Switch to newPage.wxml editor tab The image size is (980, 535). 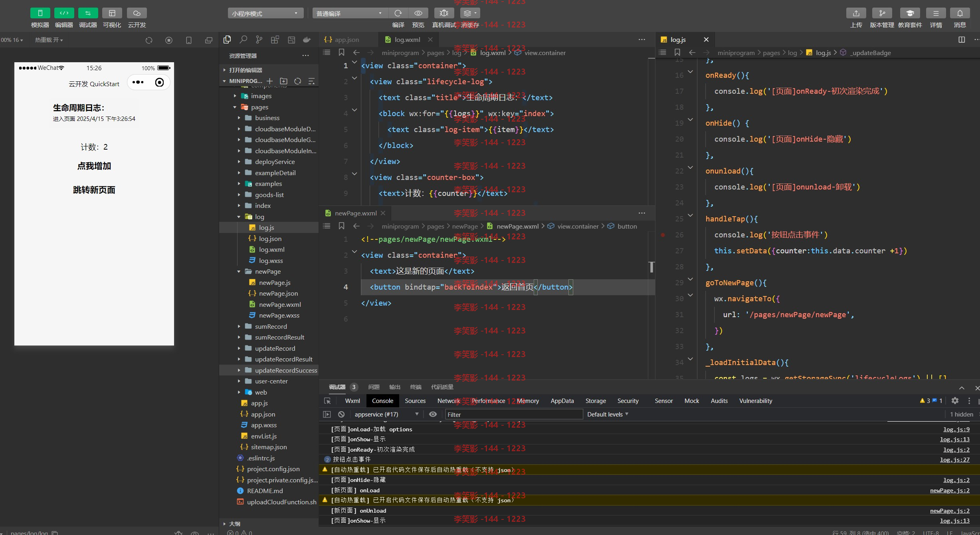[355, 213]
